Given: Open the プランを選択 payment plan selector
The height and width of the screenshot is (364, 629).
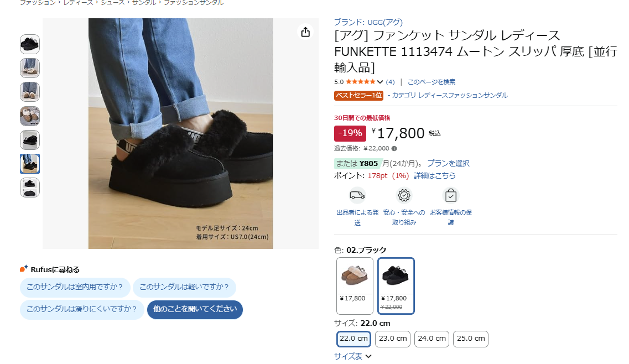Looking at the screenshot, I should (x=448, y=163).
